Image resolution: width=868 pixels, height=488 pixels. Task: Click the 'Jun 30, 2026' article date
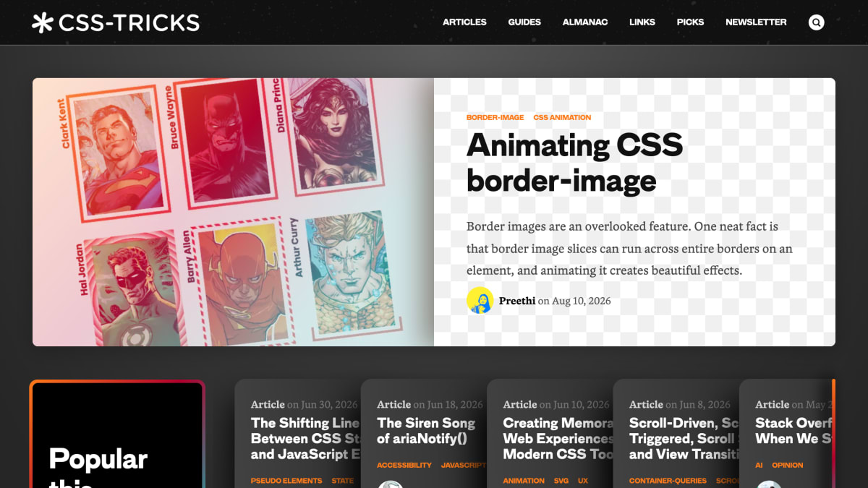(331, 405)
